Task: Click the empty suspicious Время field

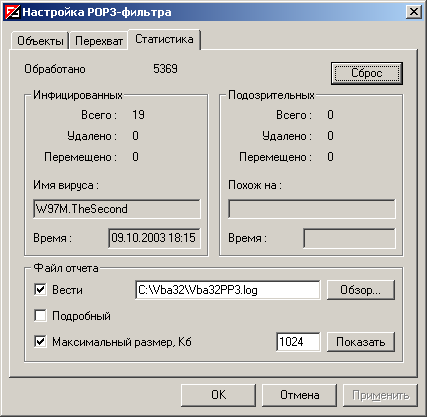Action: coord(349,238)
